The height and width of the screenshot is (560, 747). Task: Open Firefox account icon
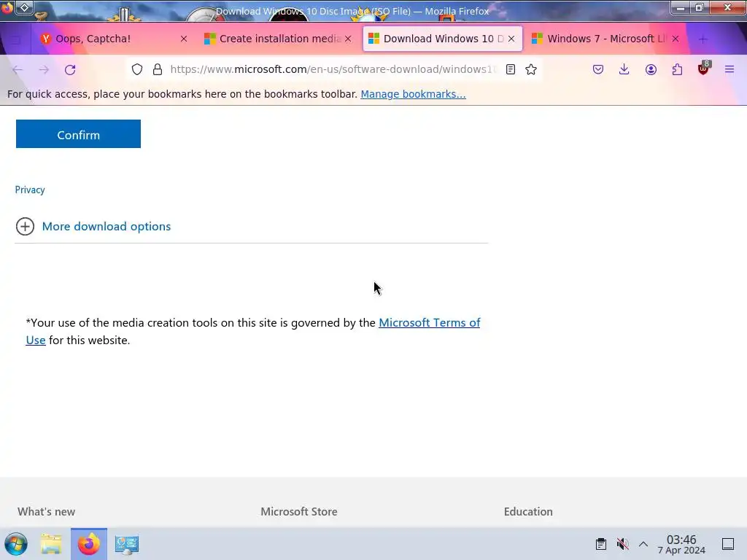651,69
